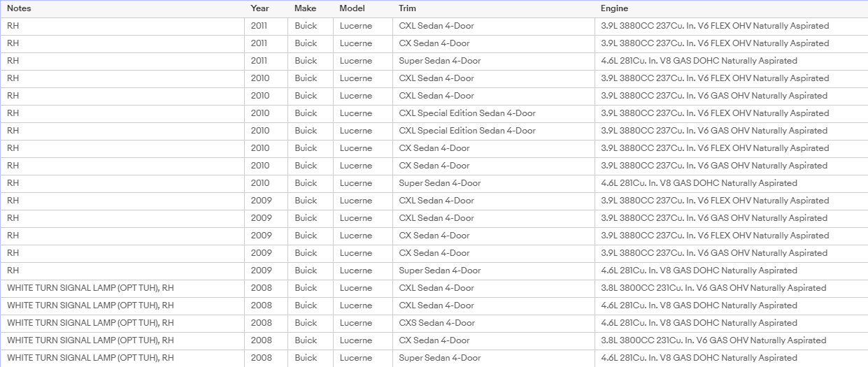
Task: Click the 2008 CX Sedan 4-Door trim cell
Action: point(494,340)
